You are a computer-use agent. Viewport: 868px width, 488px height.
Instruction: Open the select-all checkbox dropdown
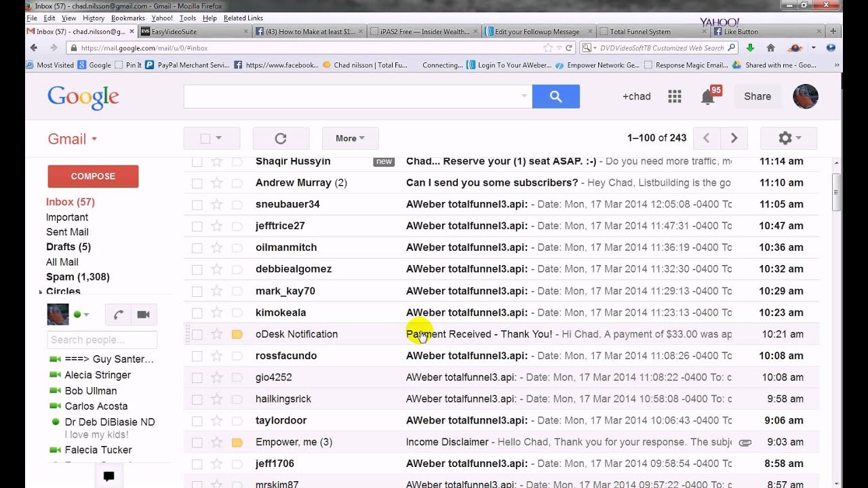218,138
